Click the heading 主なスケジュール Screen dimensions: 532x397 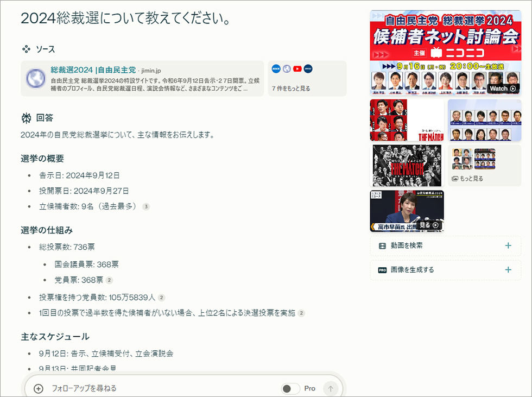tap(55, 337)
